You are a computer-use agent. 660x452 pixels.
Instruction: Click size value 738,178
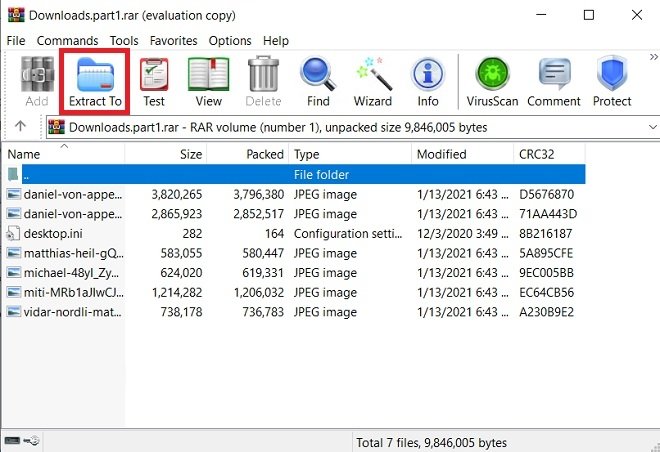coord(181,312)
